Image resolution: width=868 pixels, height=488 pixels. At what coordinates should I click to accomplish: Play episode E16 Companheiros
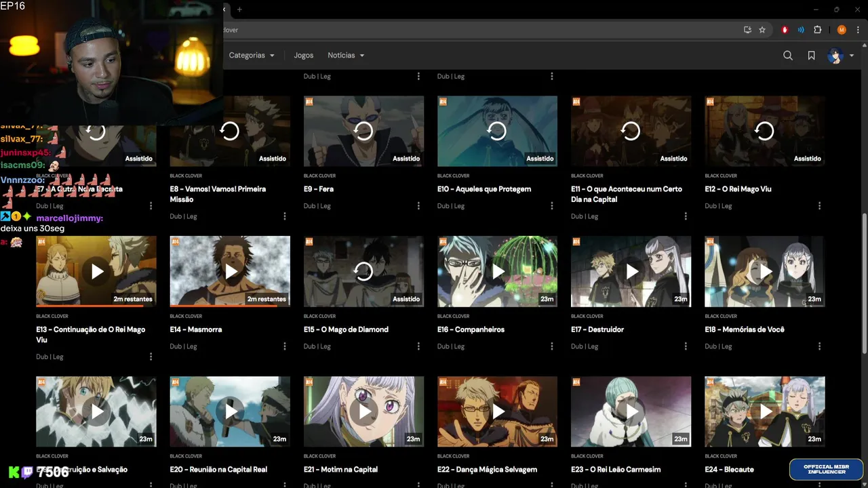click(497, 271)
